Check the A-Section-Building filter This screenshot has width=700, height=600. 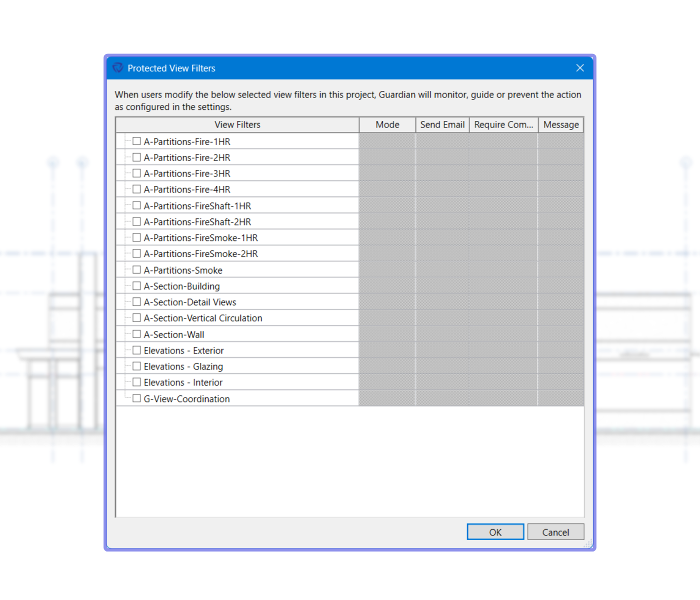coord(136,285)
